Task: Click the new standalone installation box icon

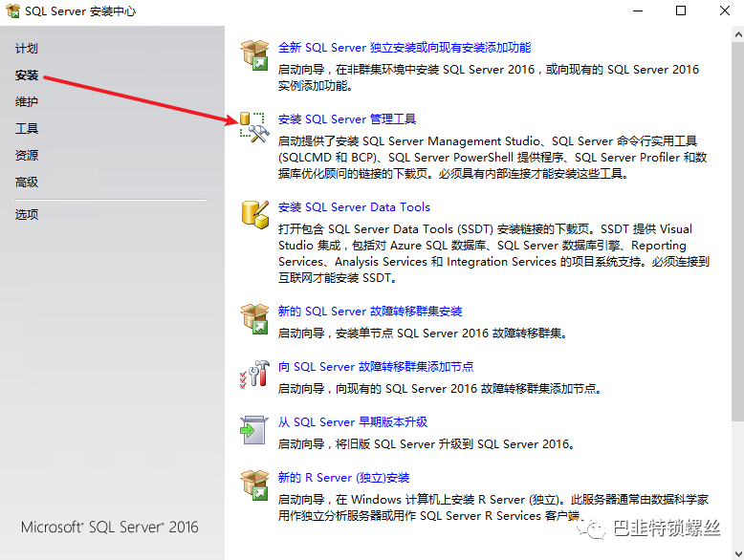Action: [x=254, y=55]
